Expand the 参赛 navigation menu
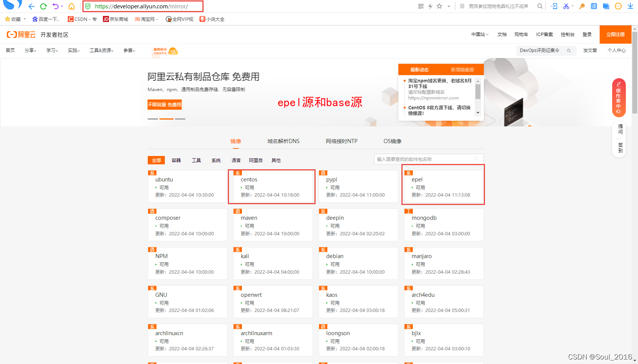Image resolution: width=638 pixels, height=364 pixels. click(129, 50)
